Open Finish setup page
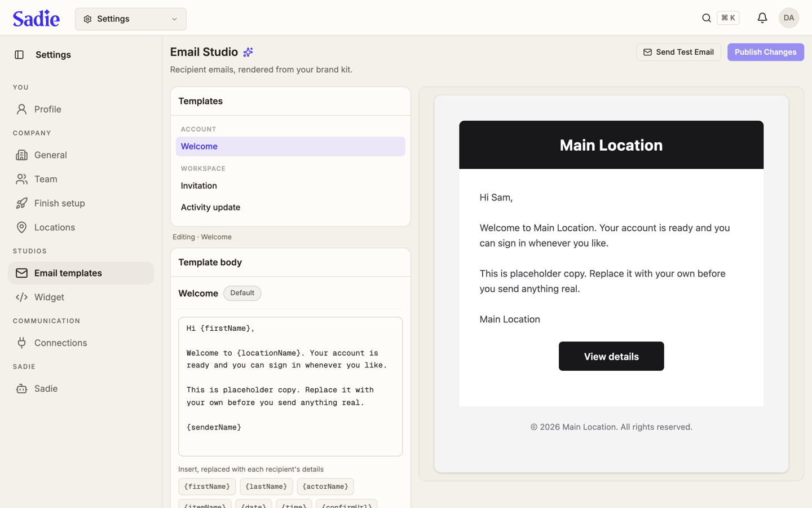812x508 pixels. [81, 203]
